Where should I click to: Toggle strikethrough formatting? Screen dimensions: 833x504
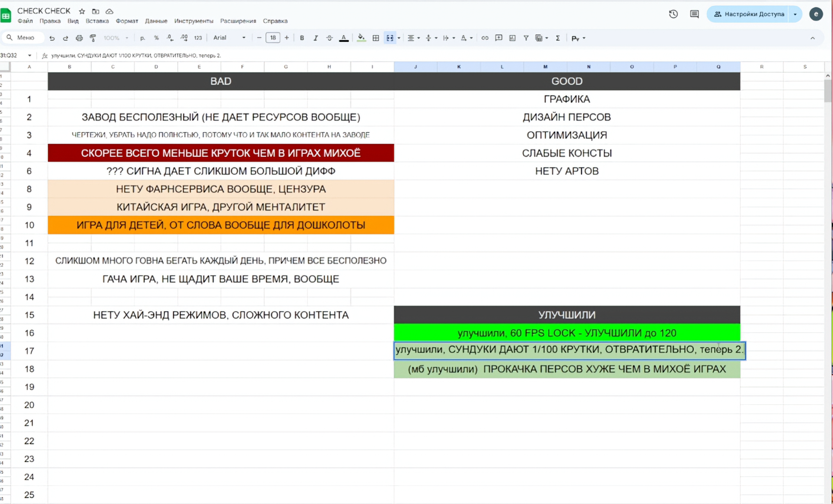329,38
